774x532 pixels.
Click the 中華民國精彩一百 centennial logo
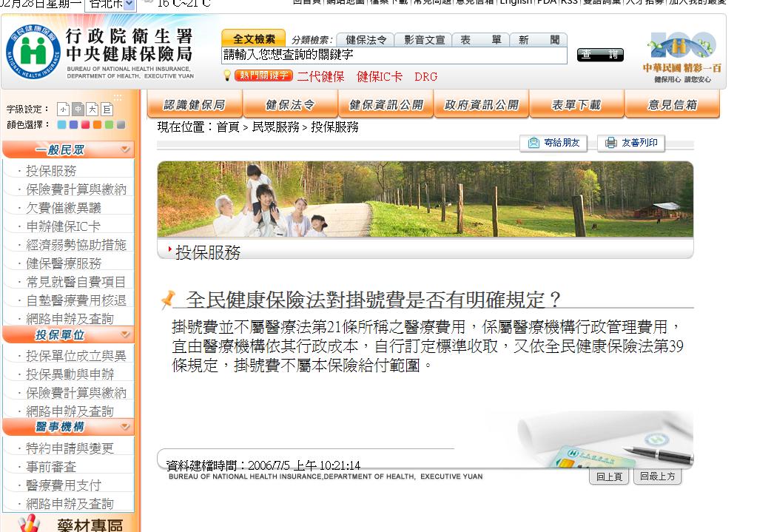(682, 57)
